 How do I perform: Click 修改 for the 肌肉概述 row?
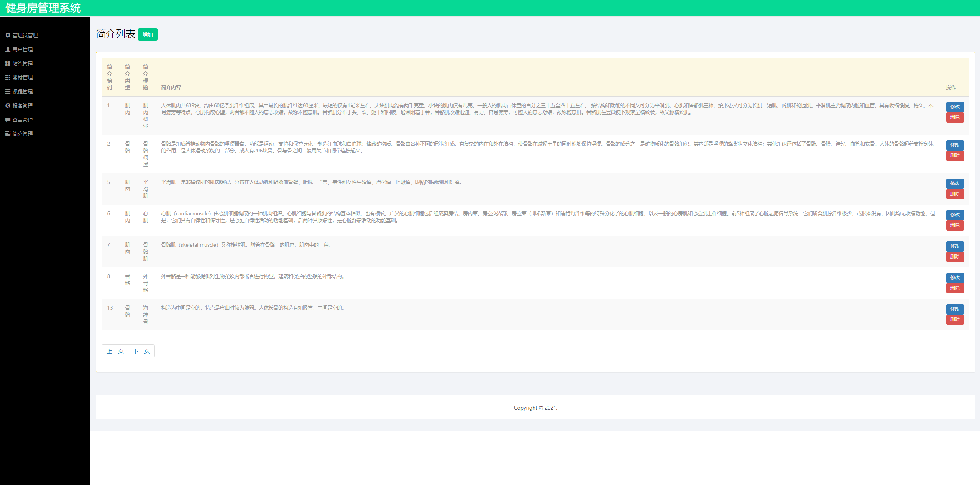click(954, 107)
